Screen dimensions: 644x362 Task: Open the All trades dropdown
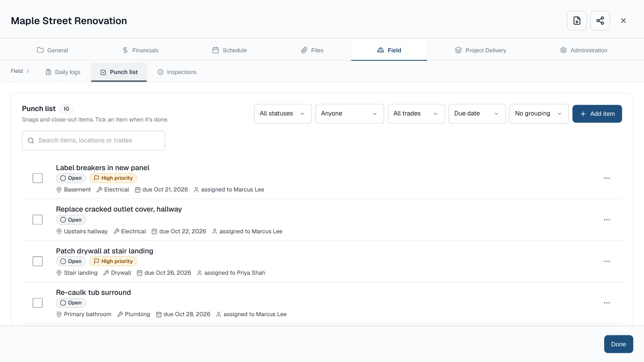416,114
